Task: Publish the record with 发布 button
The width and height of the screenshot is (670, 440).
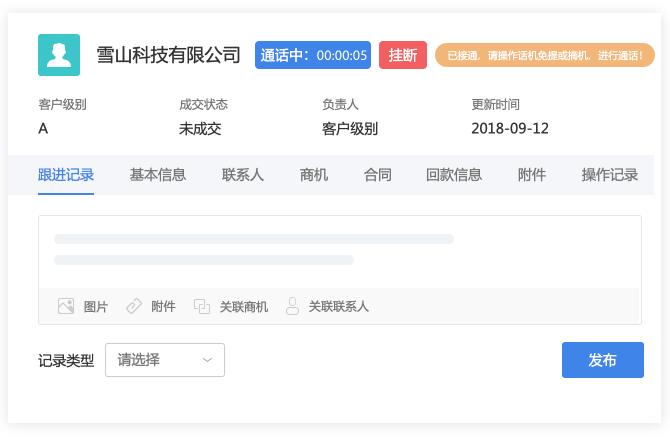Action: 602,360
